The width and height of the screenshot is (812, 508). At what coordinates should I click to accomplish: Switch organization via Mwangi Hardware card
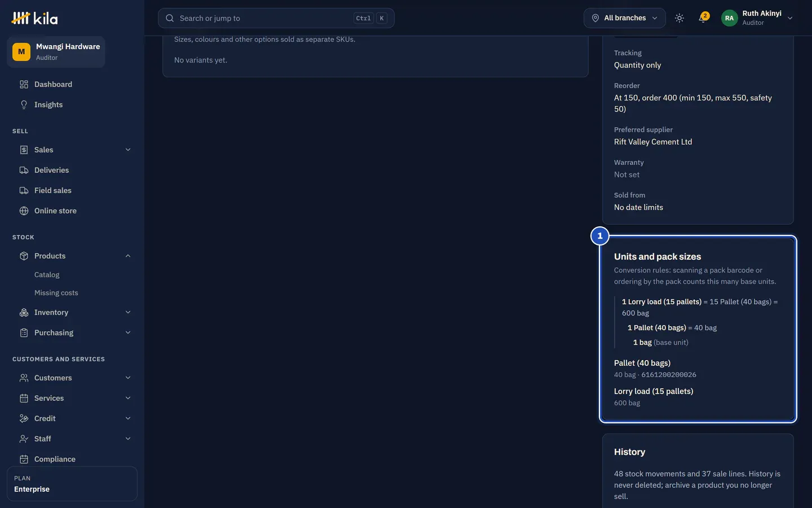(x=56, y=52)
